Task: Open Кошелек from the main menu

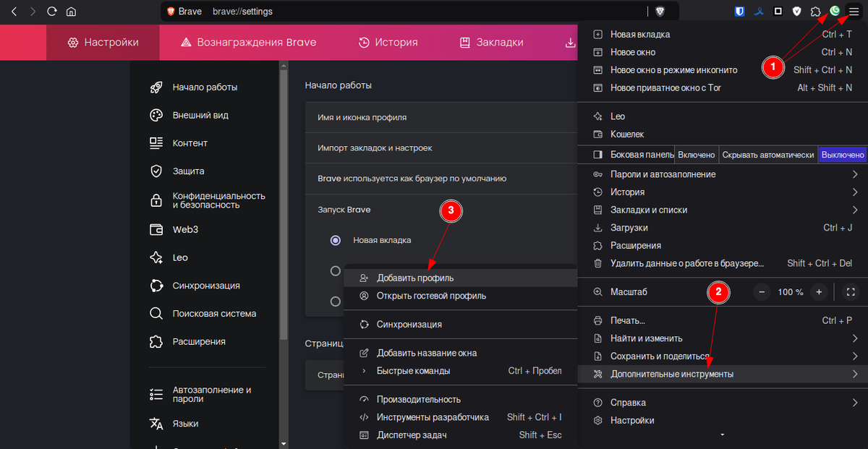Action: 723,134
